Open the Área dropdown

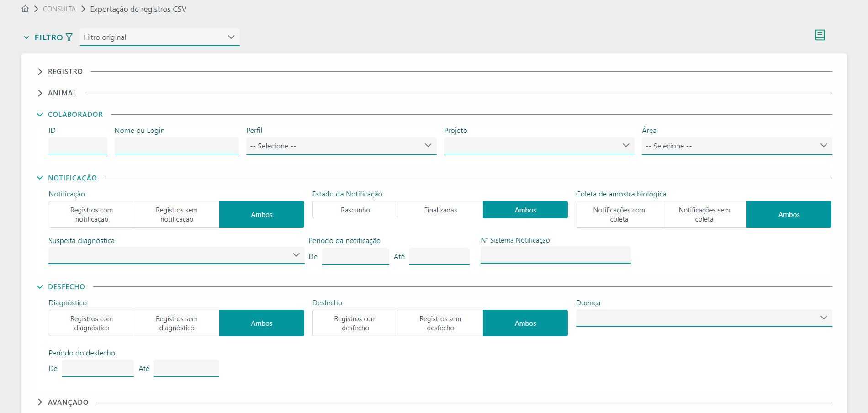(737, 146)
